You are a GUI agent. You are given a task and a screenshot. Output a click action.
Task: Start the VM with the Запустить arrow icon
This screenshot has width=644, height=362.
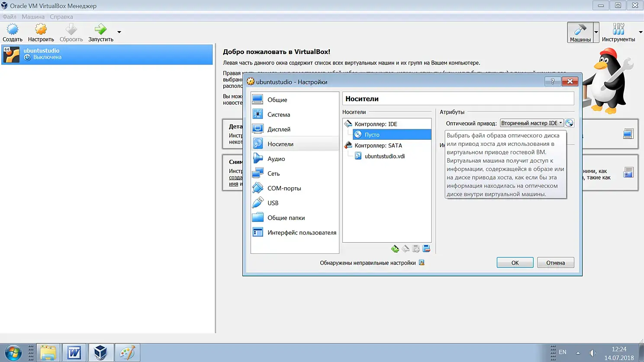pyautogui.click(x=101, y=33)
